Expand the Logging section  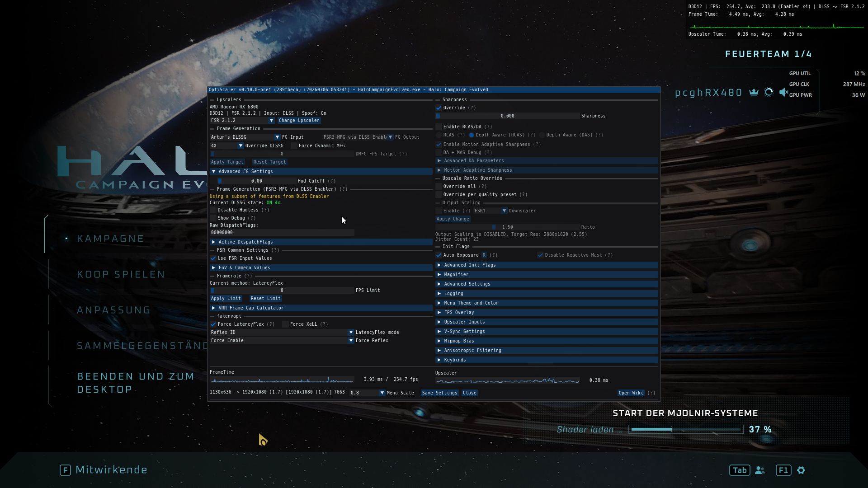547,294
